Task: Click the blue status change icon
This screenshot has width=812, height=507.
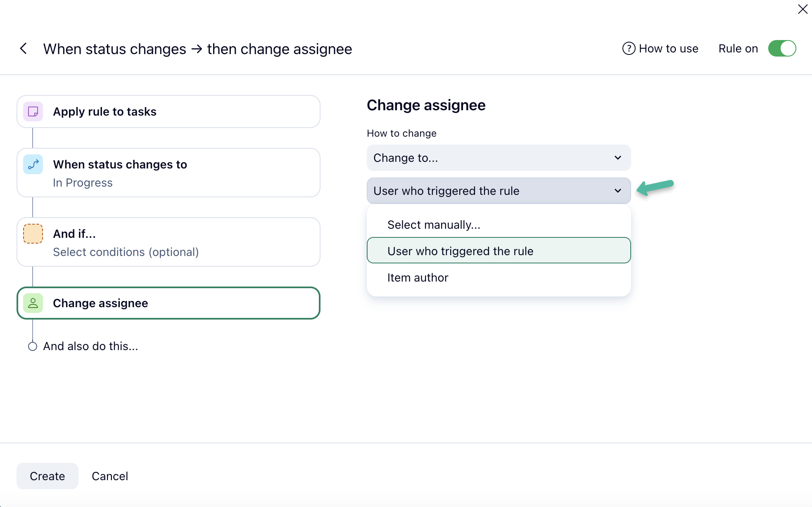Action: click(x=33, y=164)
